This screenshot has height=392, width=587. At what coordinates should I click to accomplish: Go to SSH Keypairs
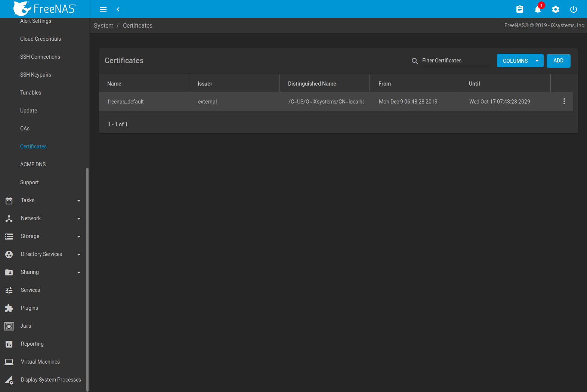point(35,75)
